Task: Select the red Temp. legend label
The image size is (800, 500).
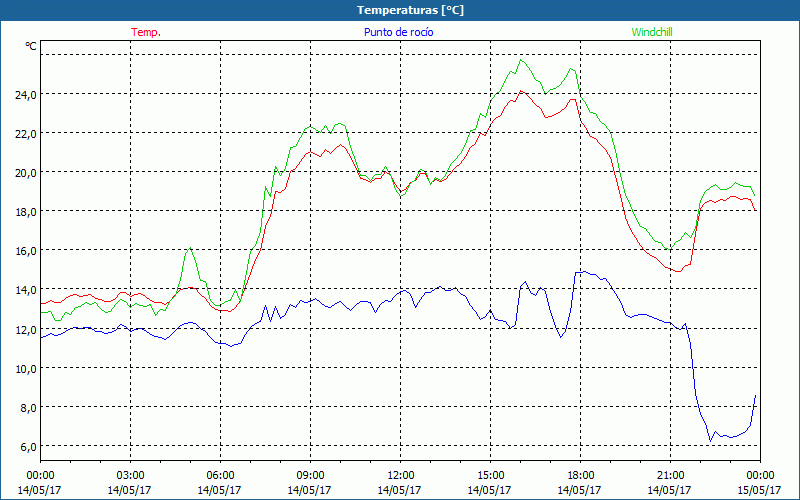Action: [x=146, y=32]
